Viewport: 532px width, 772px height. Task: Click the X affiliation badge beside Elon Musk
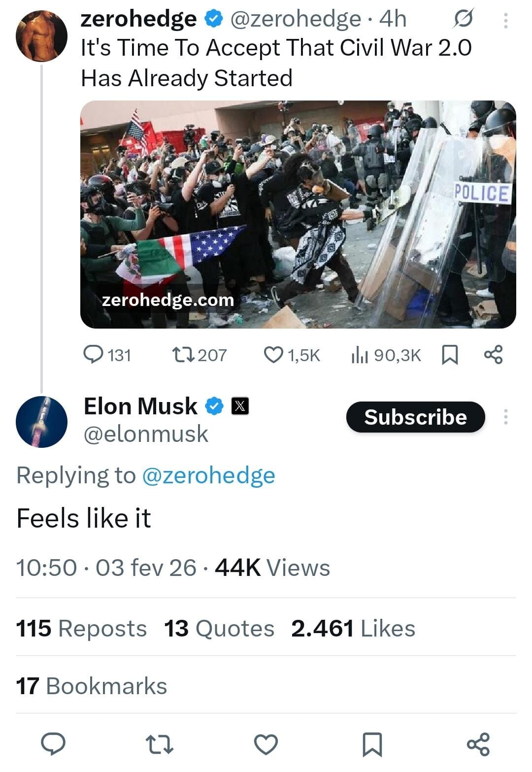(x=240, y=406)
